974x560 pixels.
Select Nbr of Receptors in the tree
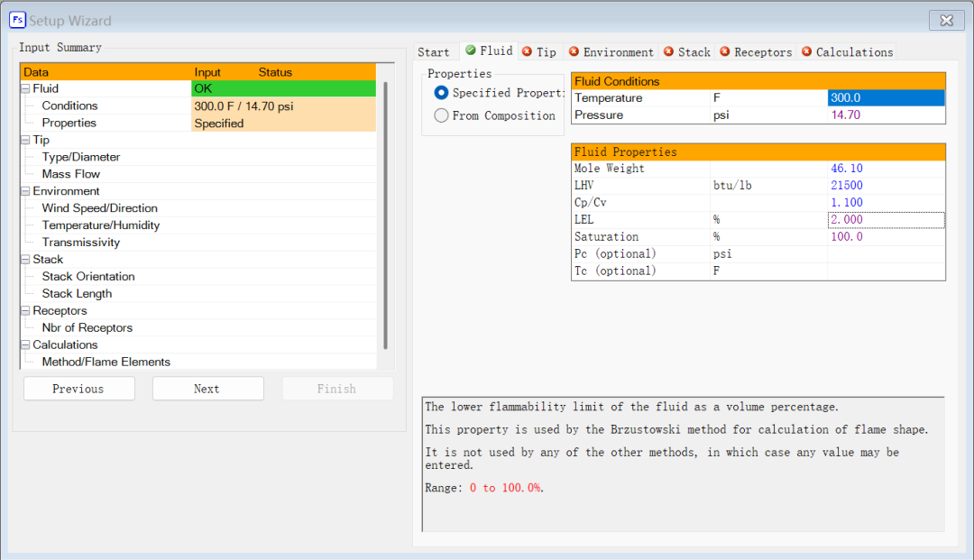coord(87,328)
